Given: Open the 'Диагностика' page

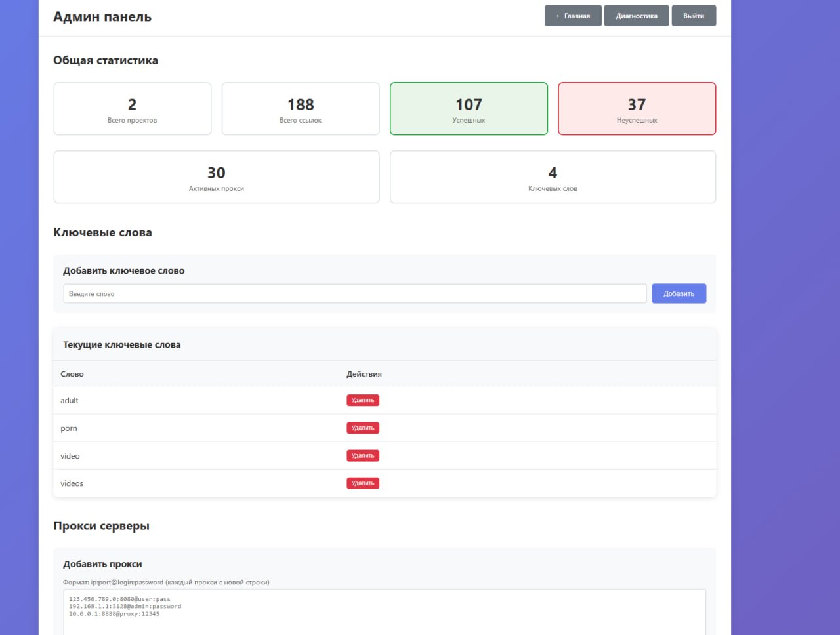Looking at the screenshot, I should point(636,16).
